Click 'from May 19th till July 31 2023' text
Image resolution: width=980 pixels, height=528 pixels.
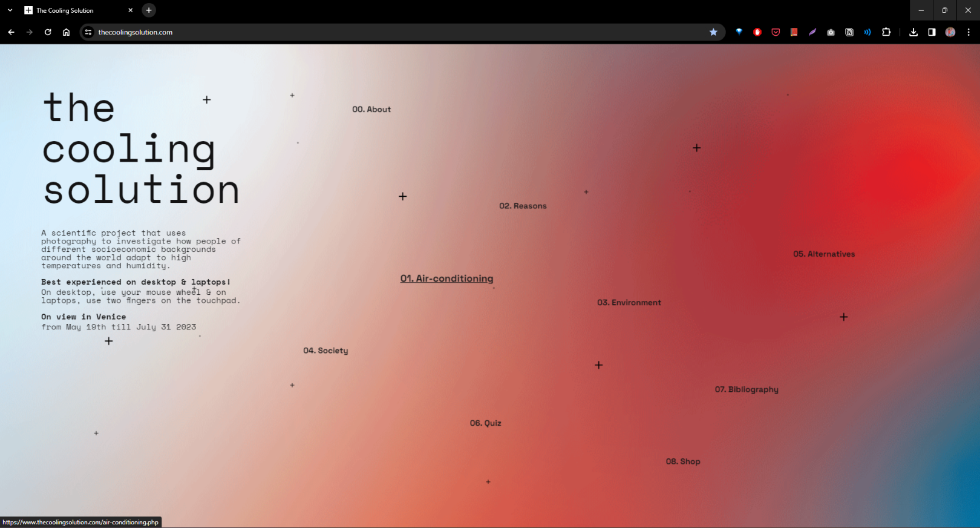[x=119, y=327]
